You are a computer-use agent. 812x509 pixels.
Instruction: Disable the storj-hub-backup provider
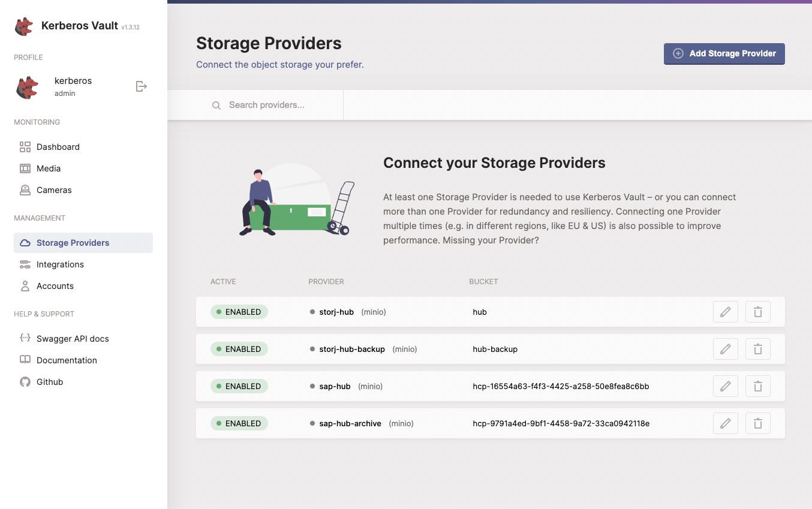pyautogui.click(x=239, y=349)
